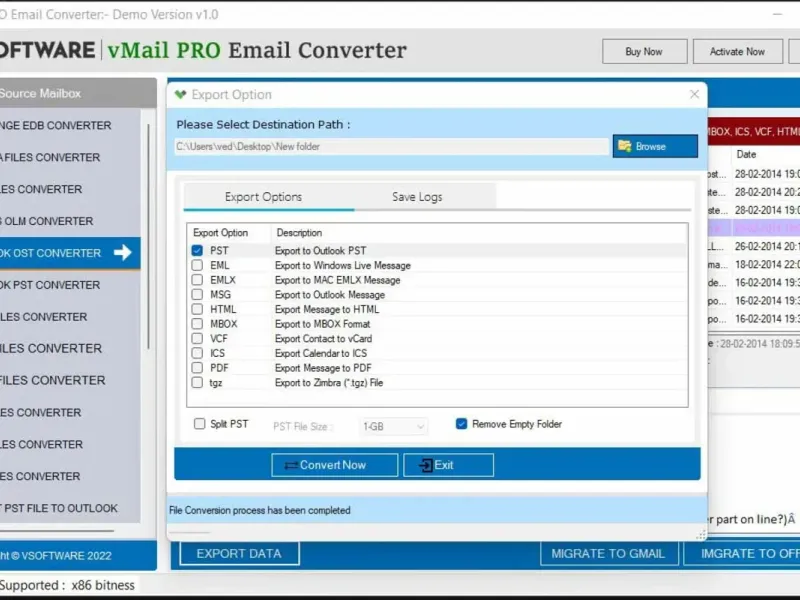The width and height of the screenshot is (800, 600).
Task: Click Convert Now button
Action: click(335, 465)
